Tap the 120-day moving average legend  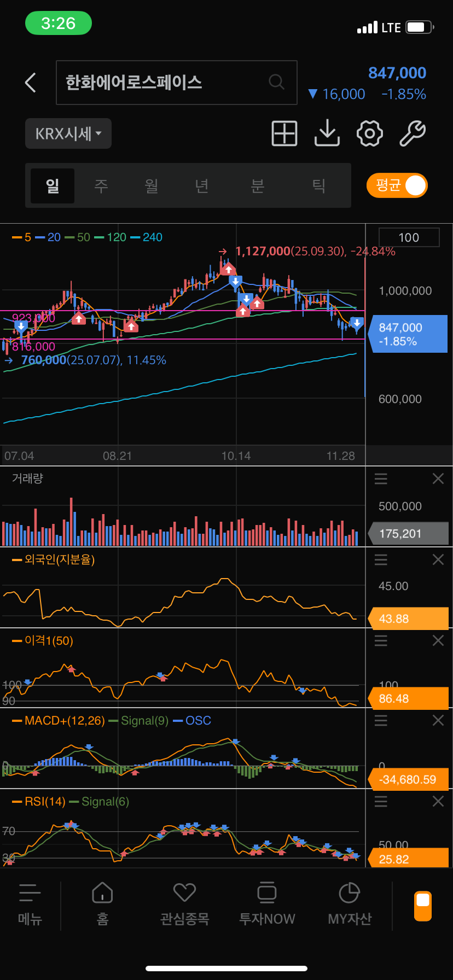(x=111, y=237)
